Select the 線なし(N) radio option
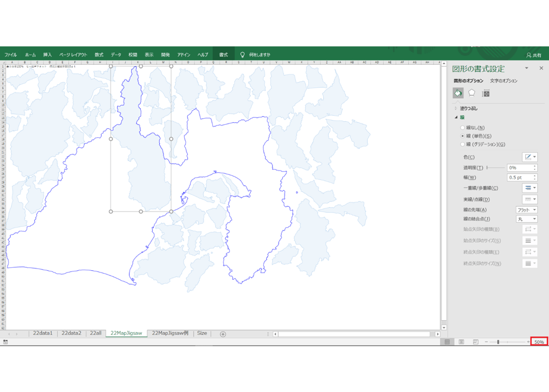The image size is (549, 392). click(462, 127)
